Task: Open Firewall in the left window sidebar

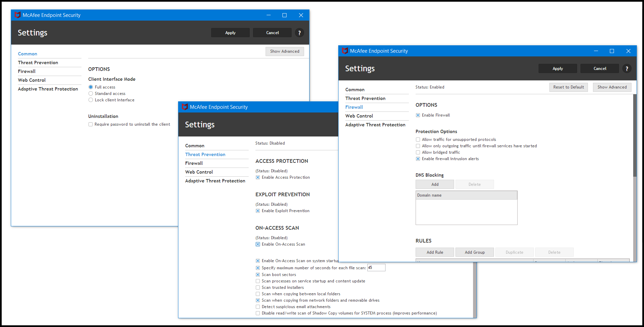Action: [x=27, y=71]
